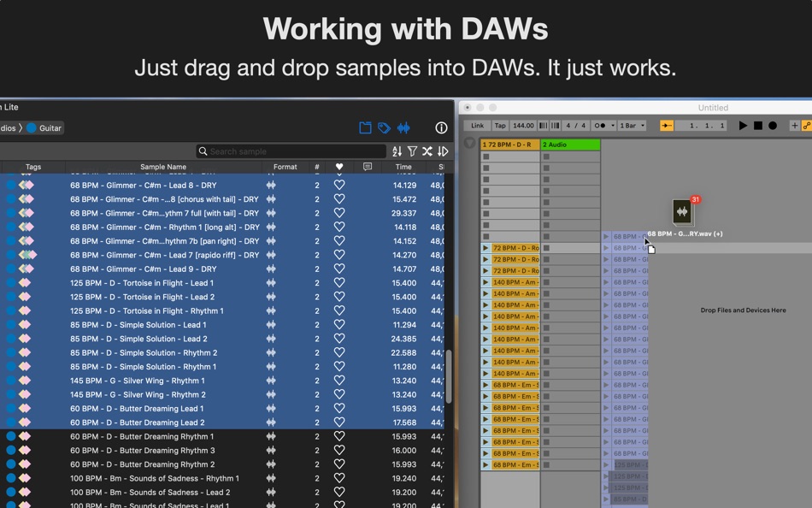Click blue color dot of '60 BPM - D - Butter Dreaming Rhythm 1'

coord(10,436)
